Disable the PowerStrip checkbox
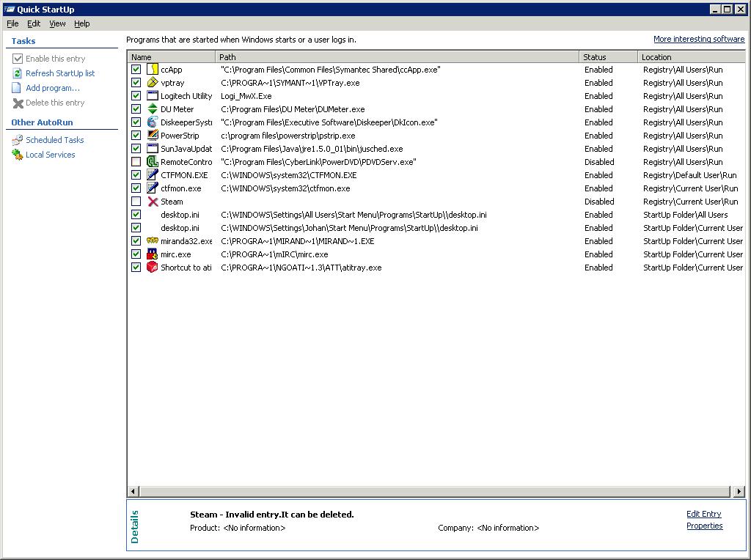The image size is (751, 560). coord(136,136)
